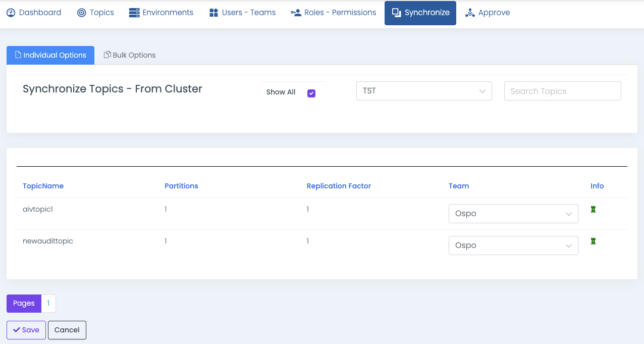
Task: Click the Roles - Permissions icon
Action: point(296,13)
